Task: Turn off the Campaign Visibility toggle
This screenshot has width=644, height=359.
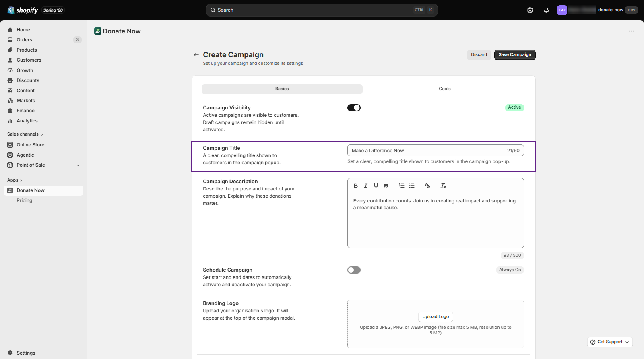Action: [x=354, y=108]
